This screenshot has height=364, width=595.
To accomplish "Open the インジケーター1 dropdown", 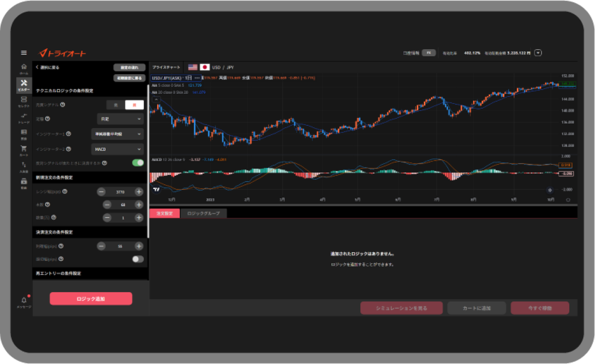I will tap(118, 134).
